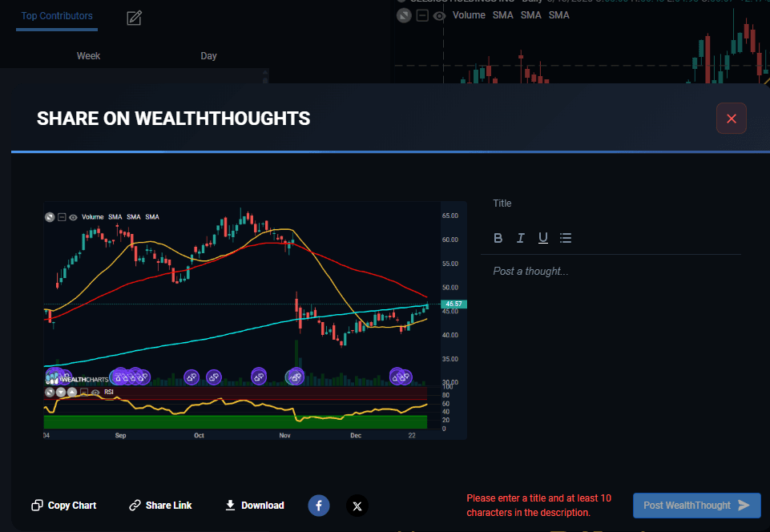Select the Day column header
This screenshot has width=770, height=532.
coord(208,56)
